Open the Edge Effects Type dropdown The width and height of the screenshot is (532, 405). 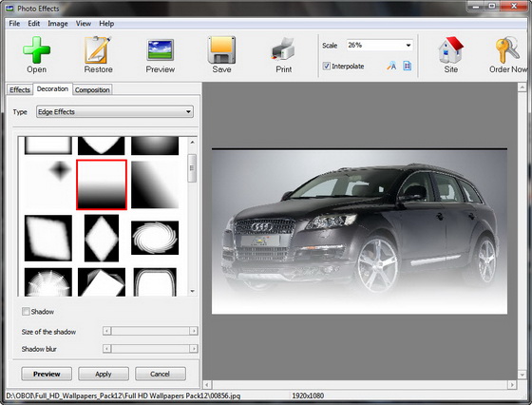pyautogui.click(x=115, y=111)
